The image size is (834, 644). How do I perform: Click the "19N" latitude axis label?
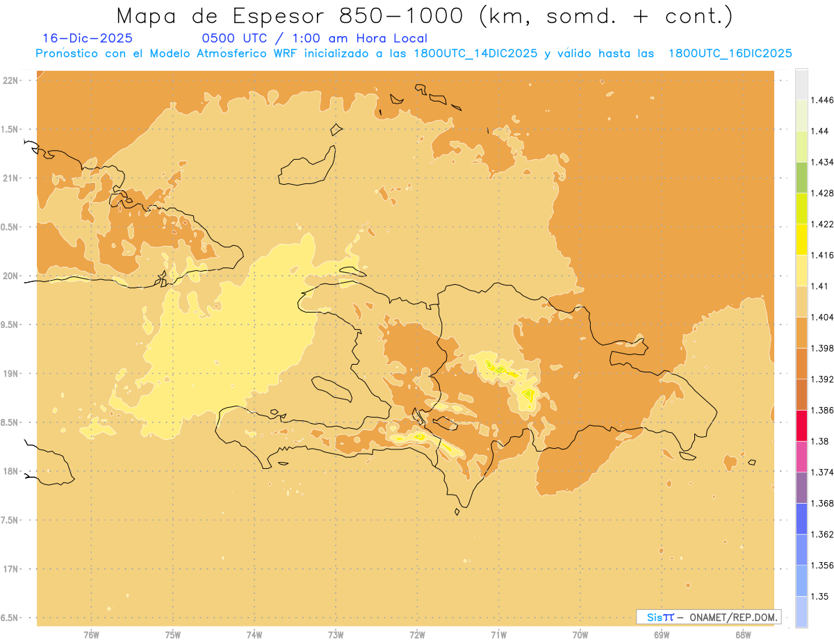pos(11,374)
